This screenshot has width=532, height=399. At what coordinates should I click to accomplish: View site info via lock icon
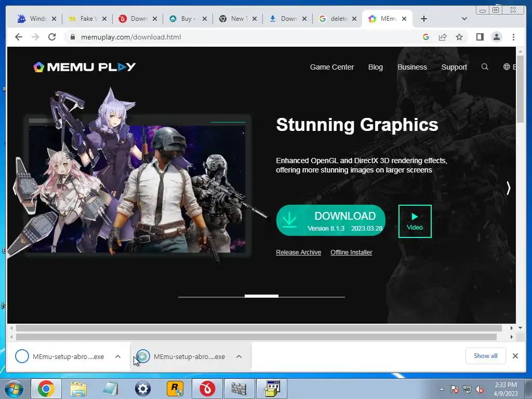(72, 37)
